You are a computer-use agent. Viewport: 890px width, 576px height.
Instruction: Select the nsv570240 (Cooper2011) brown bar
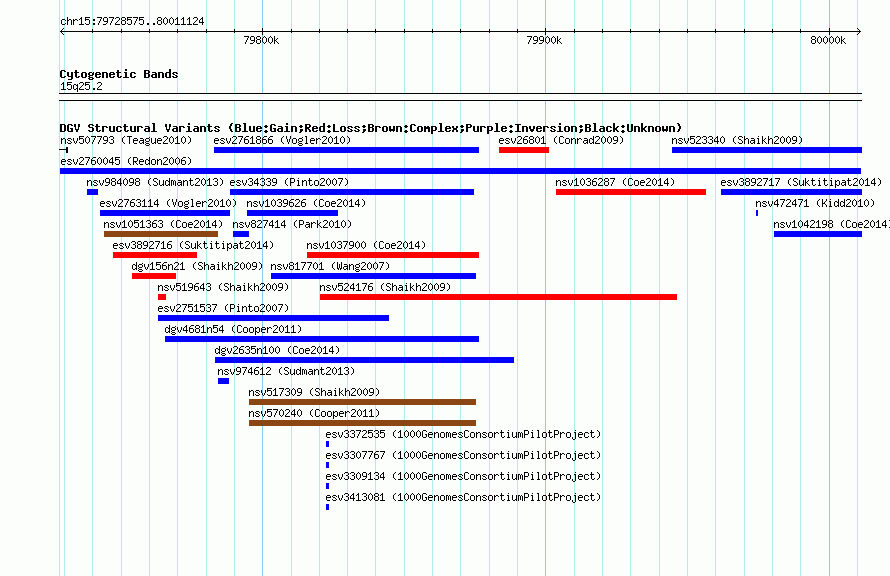tap(362, 423)
